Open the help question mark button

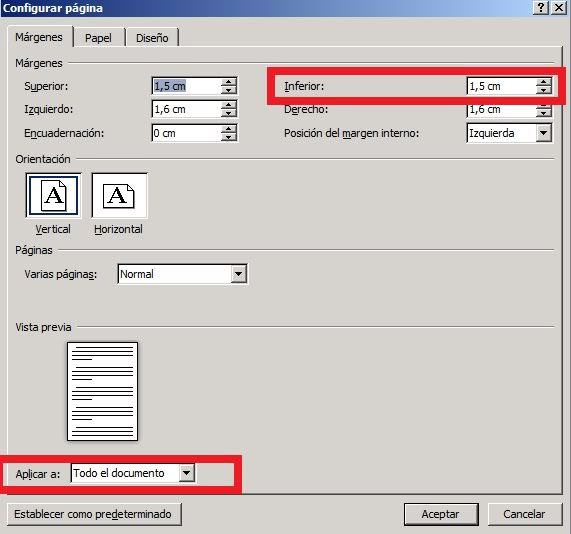pyautogui.click(x=541, y=7)
